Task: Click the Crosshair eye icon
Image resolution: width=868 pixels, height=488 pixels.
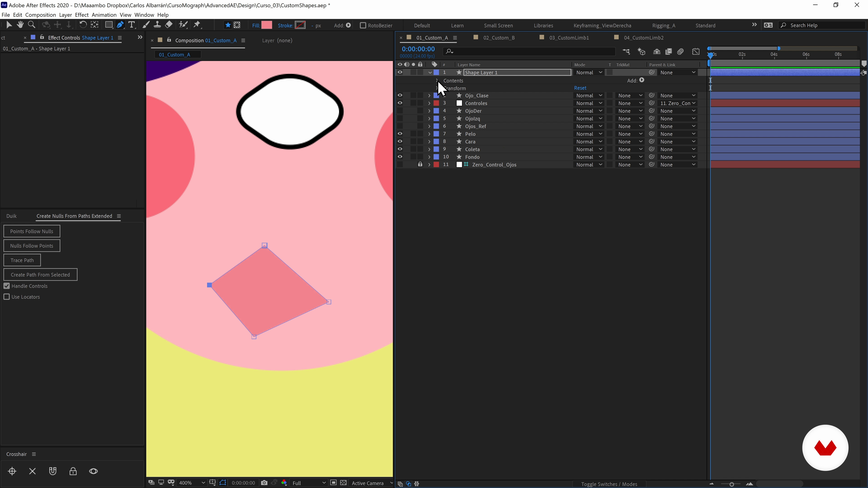Action: 93,471
